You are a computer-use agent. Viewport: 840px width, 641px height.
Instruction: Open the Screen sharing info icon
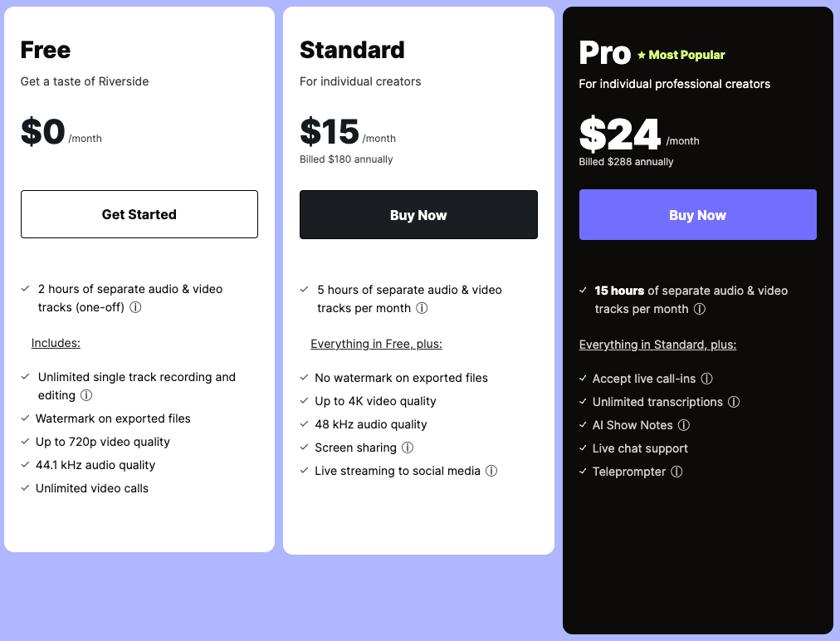(x=408, y=448)
